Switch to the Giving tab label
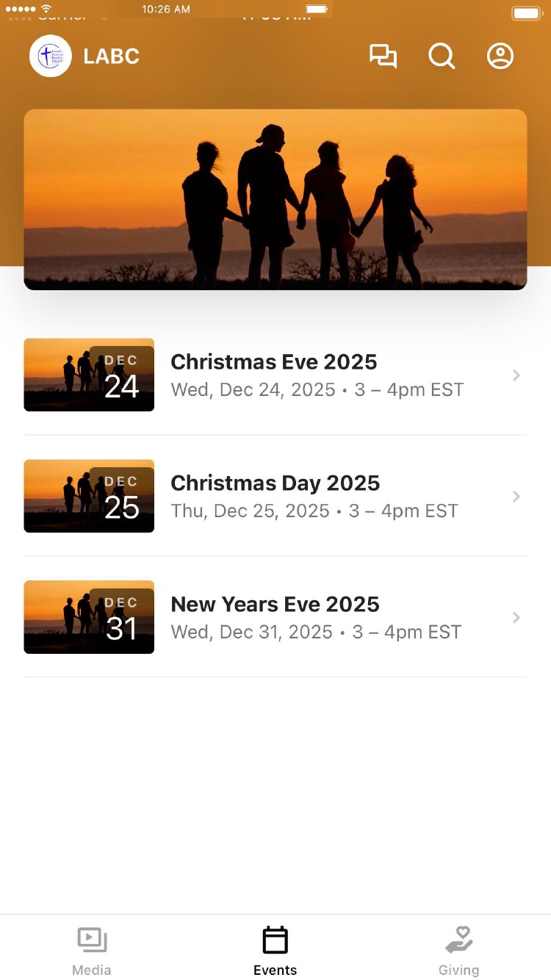The height and width of the screenshot is (980, 551). click(x=459, y=970)
